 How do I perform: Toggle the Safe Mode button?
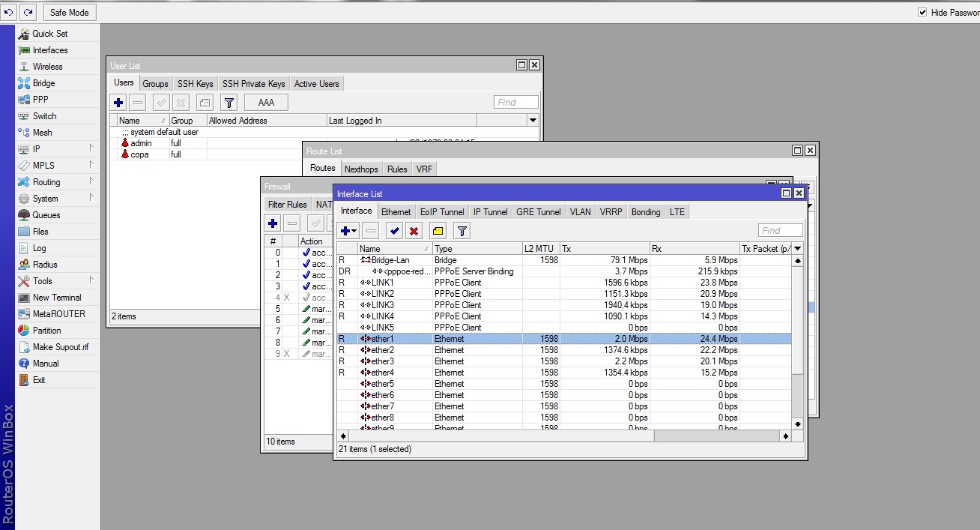(x=70, y=12)
